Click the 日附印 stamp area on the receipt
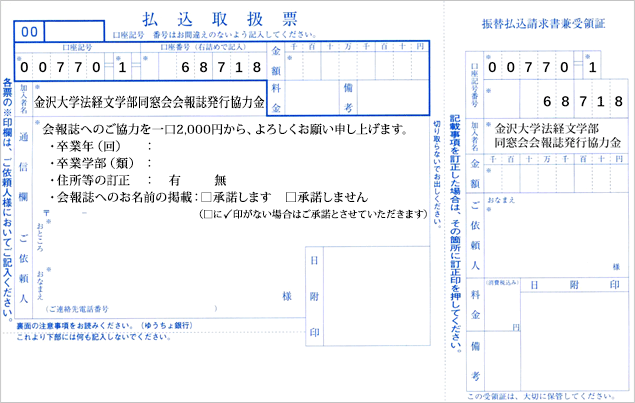The width and height of the screenshot is (635, 403). [574, 342]
